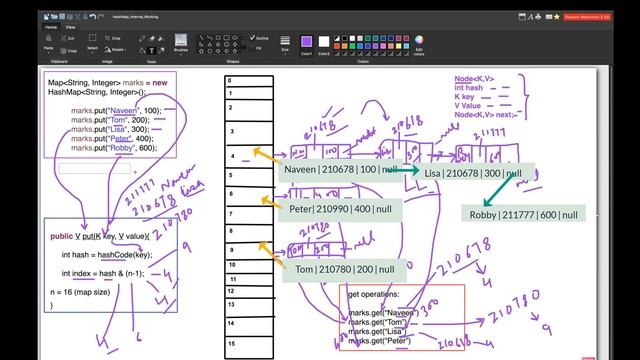Choose the light blue palette swatch
This screenshot has height=360, width=640.
click(406, 46)
